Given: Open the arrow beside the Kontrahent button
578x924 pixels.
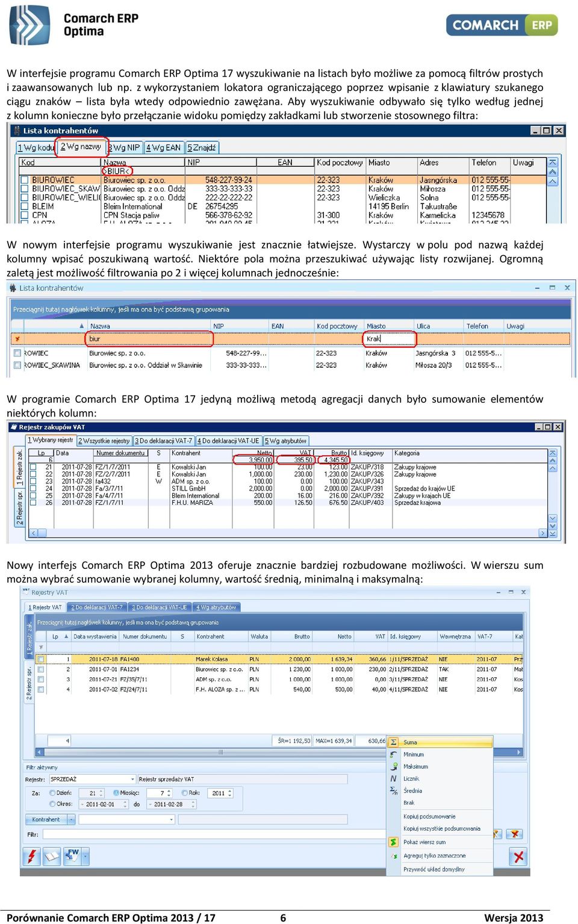Looking at the screenshot, I should [x=71, y=819].
